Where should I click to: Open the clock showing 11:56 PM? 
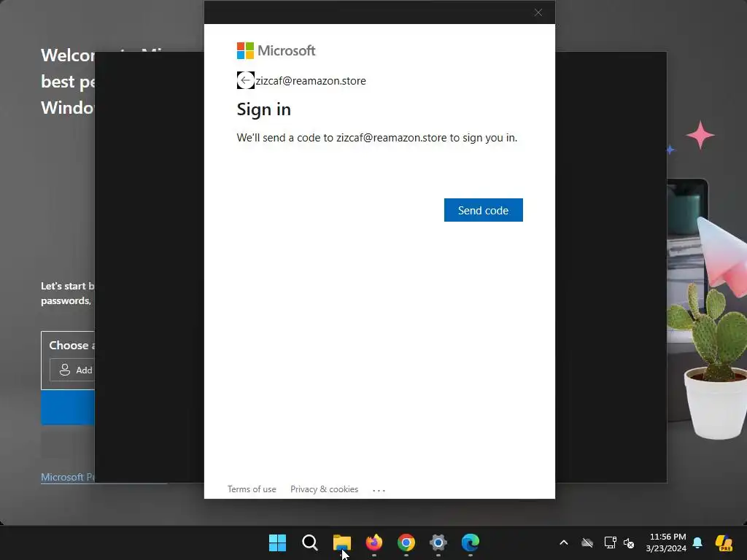[x=666, y=542]
